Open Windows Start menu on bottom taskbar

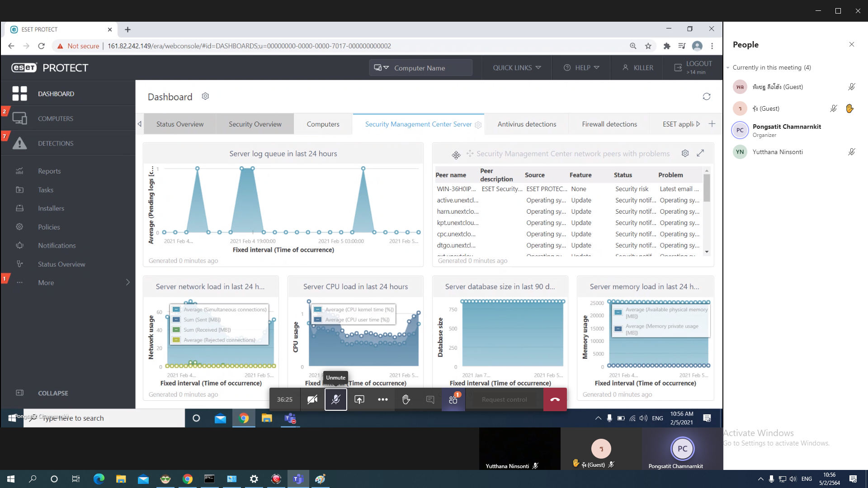pos(11,479)
